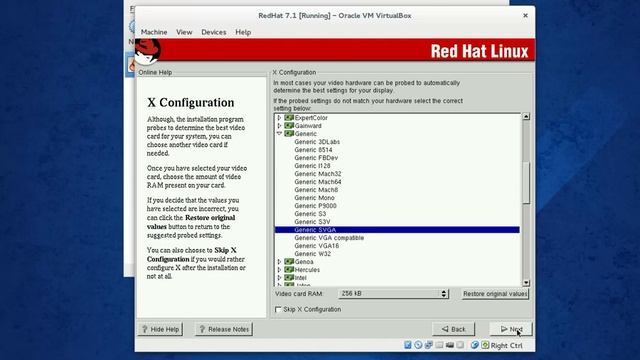The image size is (640, 360).
Task: Expand the ExpertColor tree node
Action: (280, 118)
